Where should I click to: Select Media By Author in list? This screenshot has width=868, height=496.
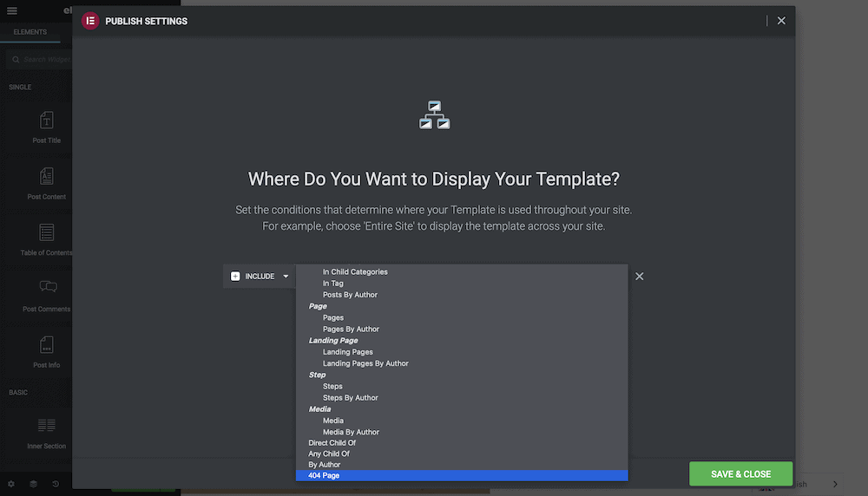click(351, 432)
